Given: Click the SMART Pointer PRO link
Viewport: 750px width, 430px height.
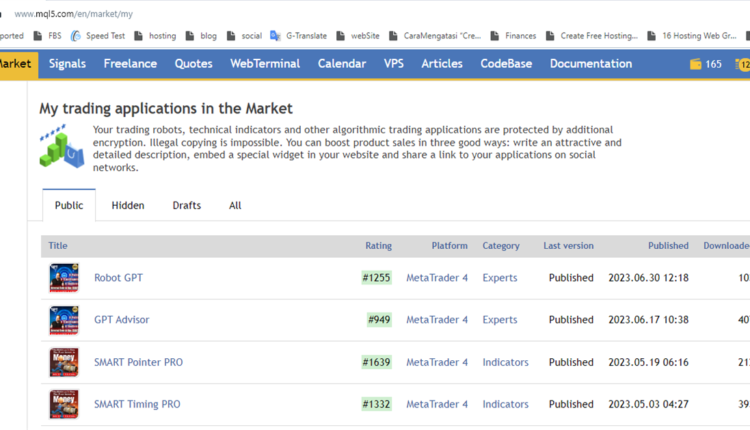Looking at the screenshot, I should (138, 362).
